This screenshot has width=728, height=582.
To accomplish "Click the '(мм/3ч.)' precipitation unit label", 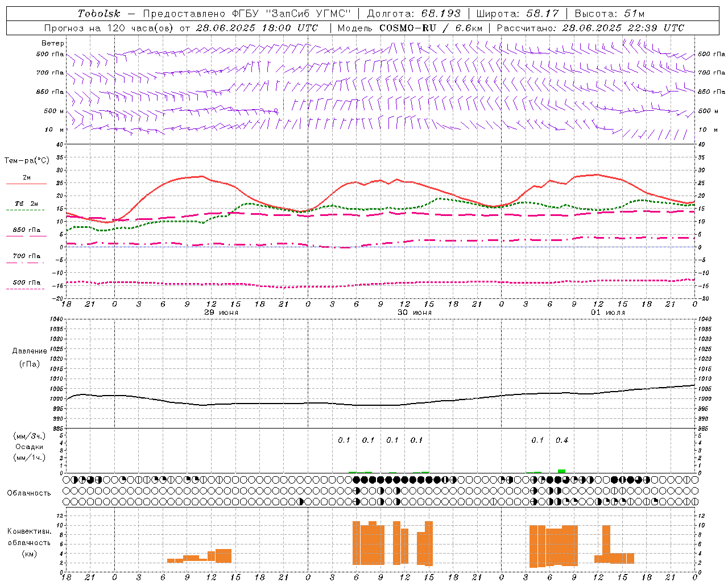I will (x=30, y=436).
